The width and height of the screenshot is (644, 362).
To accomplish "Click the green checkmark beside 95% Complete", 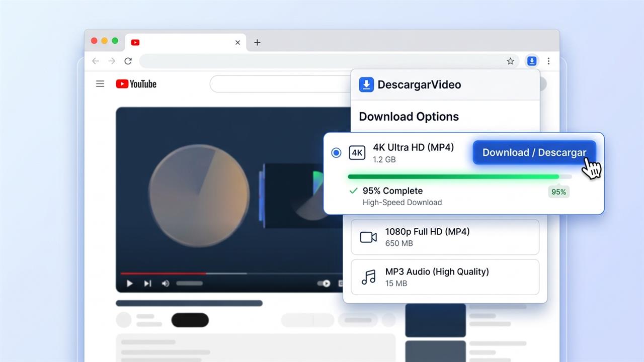I will [353, 191].
